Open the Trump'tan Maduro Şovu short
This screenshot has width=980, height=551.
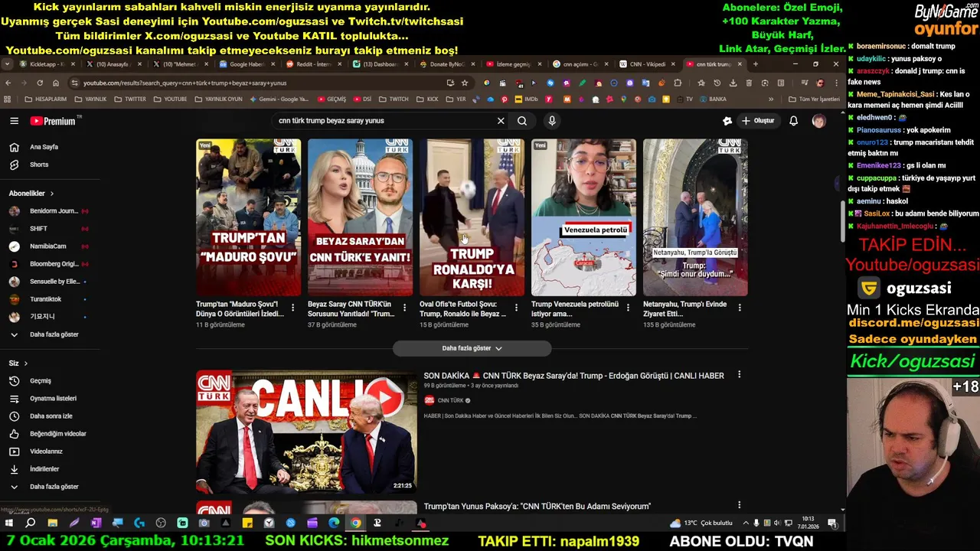pos(248,217)
